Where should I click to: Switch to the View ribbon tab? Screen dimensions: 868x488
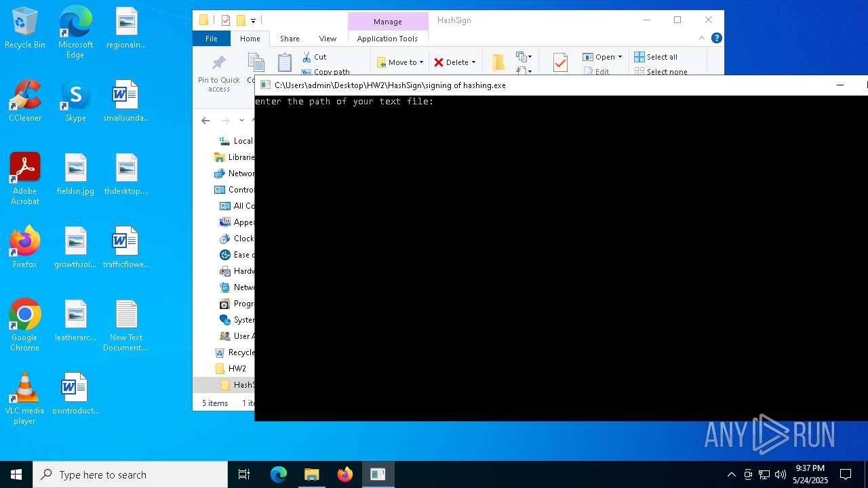[x=328, y=39]
